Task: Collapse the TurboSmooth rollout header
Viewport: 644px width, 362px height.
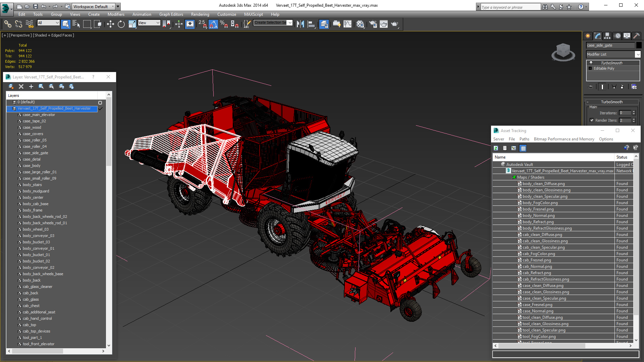Action: point(611,102)
